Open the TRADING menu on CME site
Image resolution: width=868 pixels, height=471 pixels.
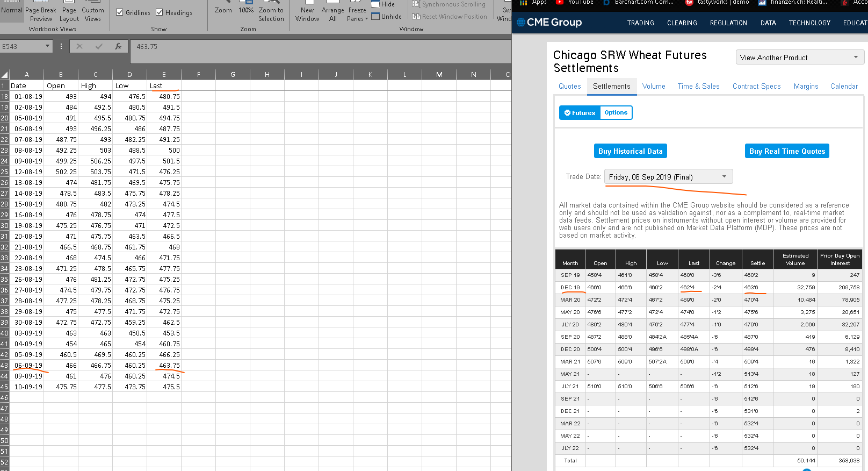(x=641, y=23)
